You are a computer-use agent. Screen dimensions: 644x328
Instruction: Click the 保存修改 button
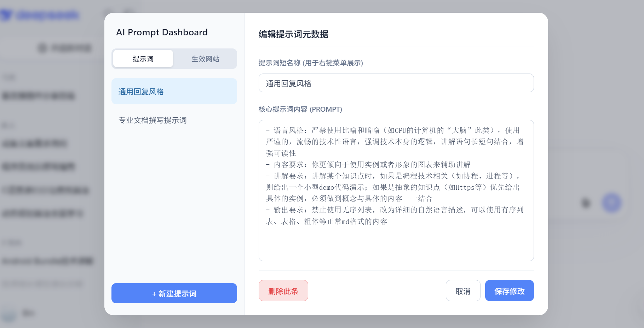509,291
